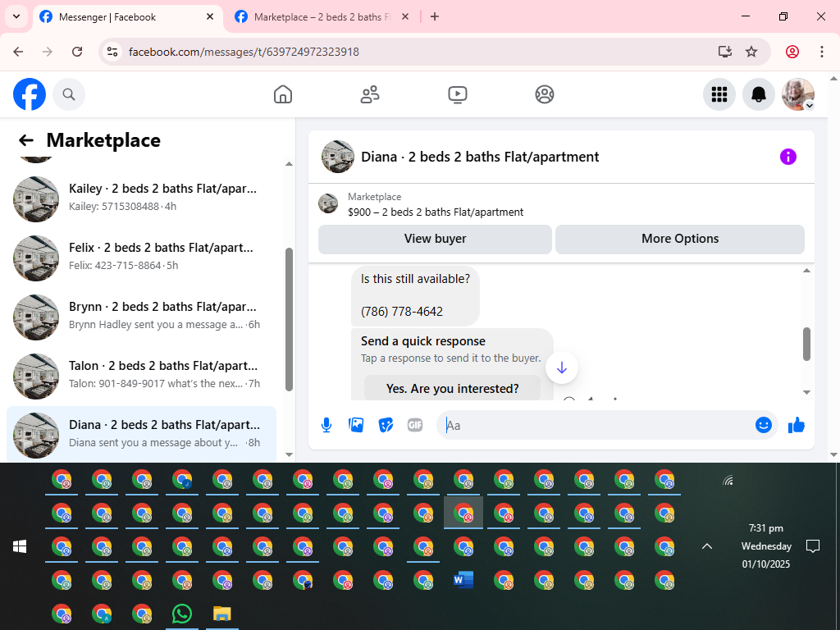
Task: Open the GIF picker
Action: point(415,426)
